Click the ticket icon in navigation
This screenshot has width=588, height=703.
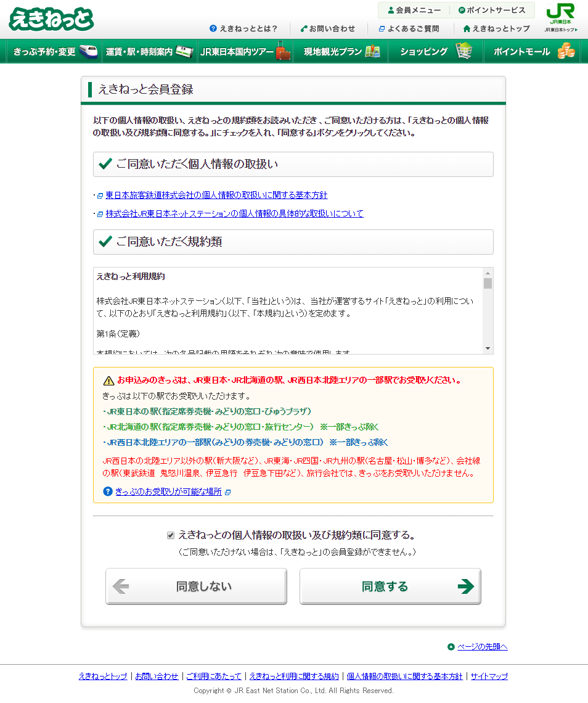[x=184, y=52]
